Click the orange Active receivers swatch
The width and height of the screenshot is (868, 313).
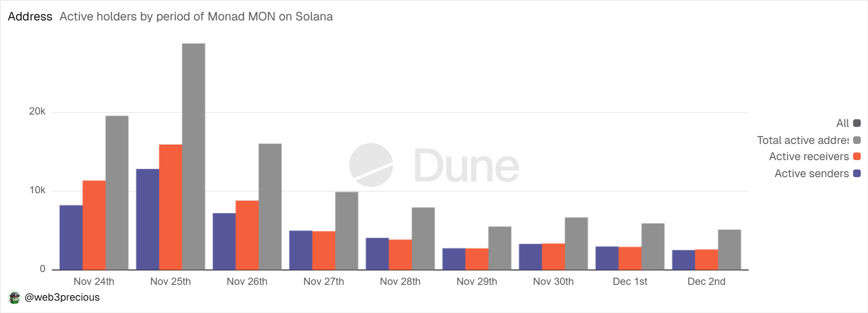857,157
